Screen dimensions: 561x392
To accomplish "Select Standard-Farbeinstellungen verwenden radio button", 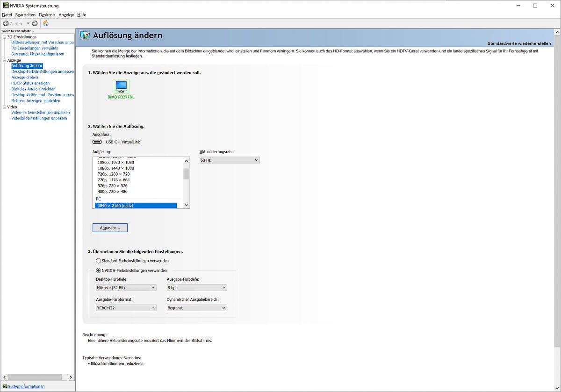I will coord(98,261).
